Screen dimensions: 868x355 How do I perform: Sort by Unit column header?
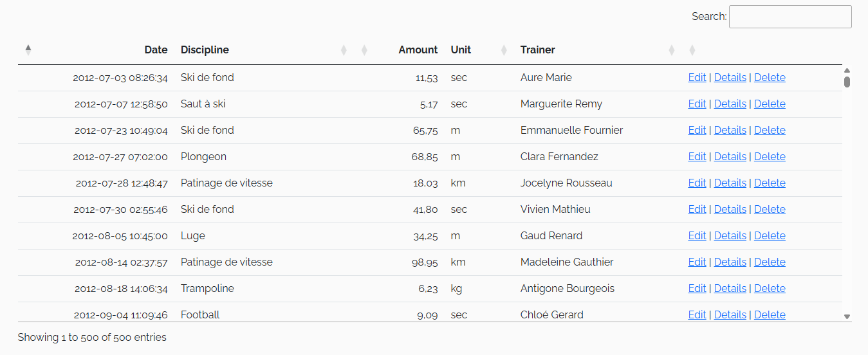click(461, 50)
